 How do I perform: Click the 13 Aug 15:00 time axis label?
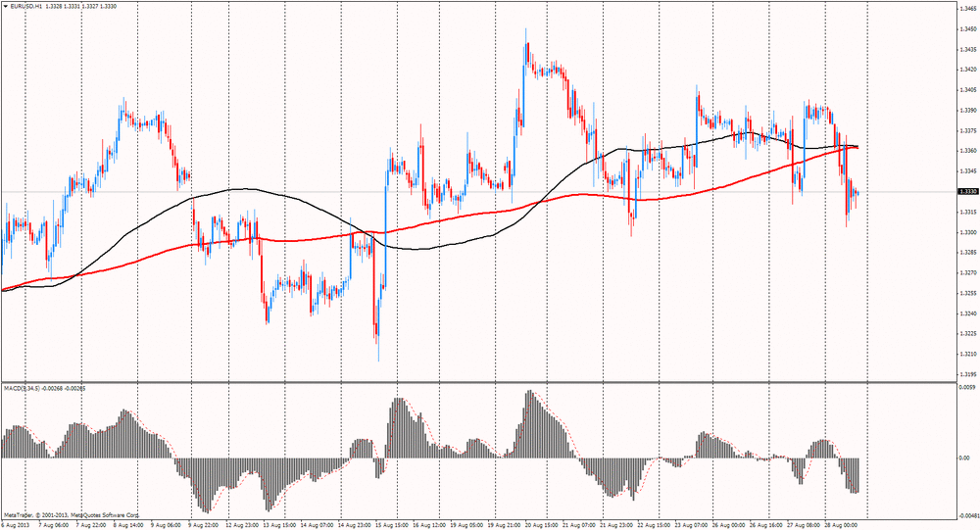(279, 525)
